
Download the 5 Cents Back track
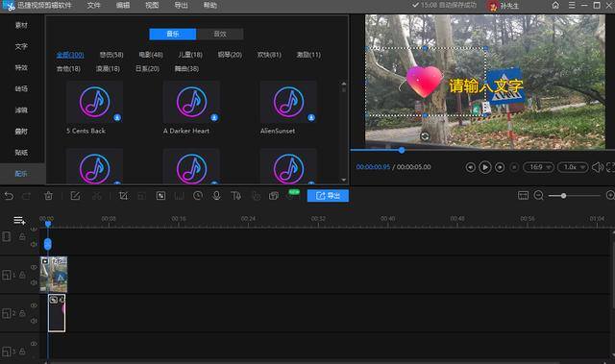pos(117,117)
